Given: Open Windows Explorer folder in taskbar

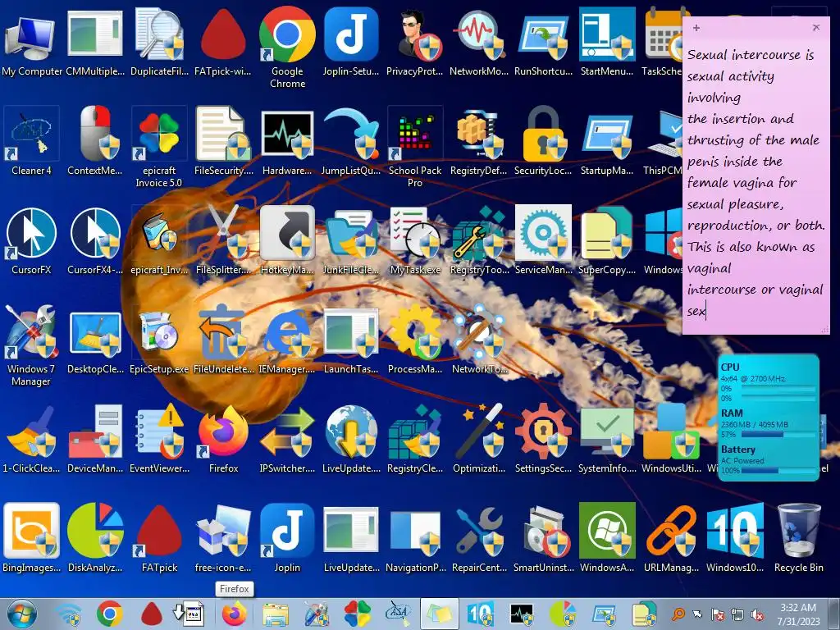Looking at the screenshot, I should [x=276, y=614].
